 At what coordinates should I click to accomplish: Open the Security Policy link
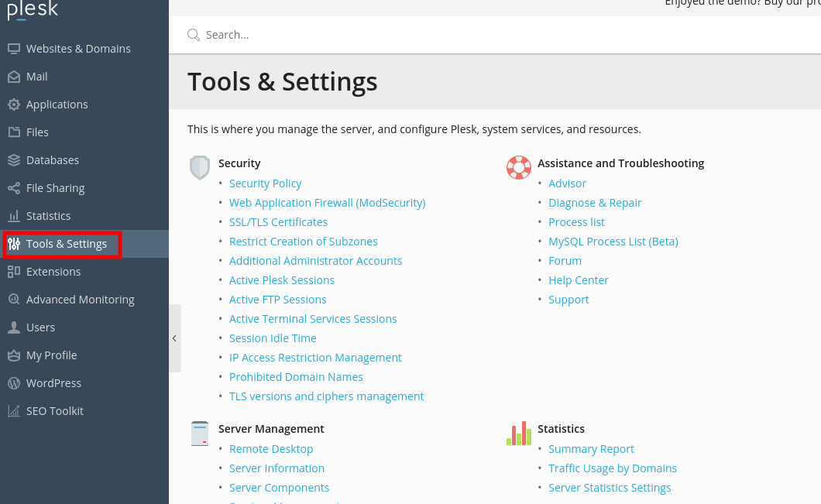pos(265,183)
